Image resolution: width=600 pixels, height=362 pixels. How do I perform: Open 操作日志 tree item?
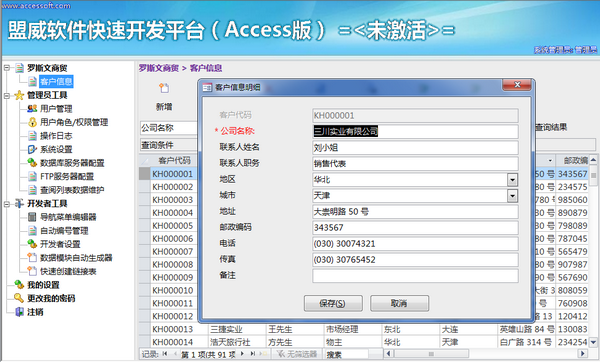click(56, 136)
